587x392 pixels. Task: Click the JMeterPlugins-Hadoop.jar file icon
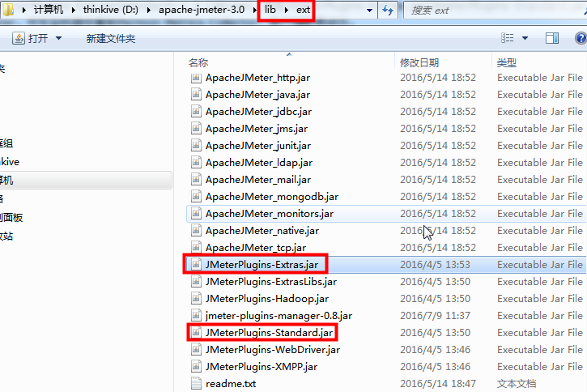(x=196, y=299)
